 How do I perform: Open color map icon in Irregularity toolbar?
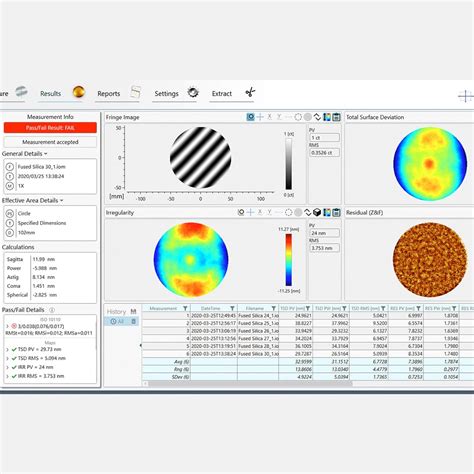point(327,212)
